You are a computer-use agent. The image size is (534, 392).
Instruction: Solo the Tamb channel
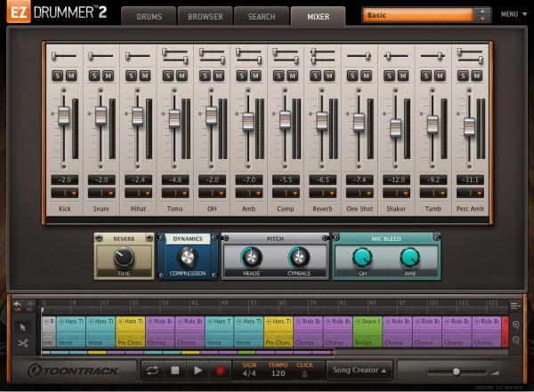click(x=426, y=76)
